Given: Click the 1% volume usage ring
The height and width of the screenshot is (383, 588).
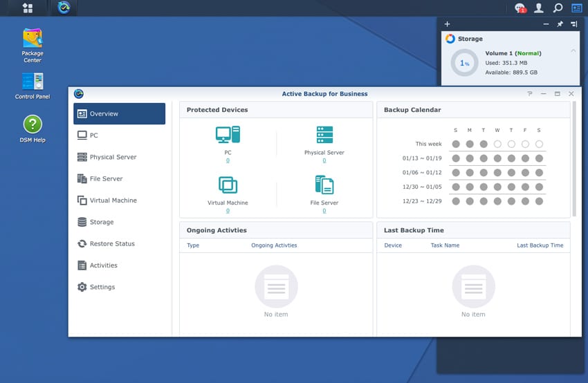Looking at the screenshot, I should pyautogui.click(x=465, y=63).
